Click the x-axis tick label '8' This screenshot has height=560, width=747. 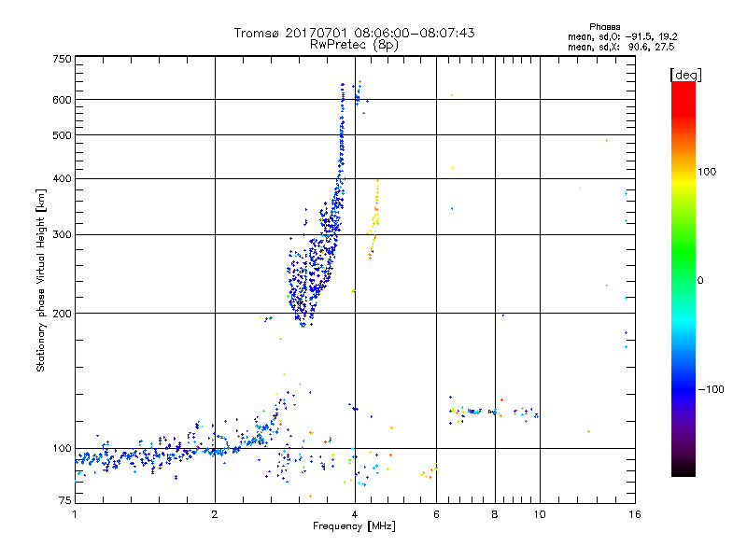click(x=495, y=514)
